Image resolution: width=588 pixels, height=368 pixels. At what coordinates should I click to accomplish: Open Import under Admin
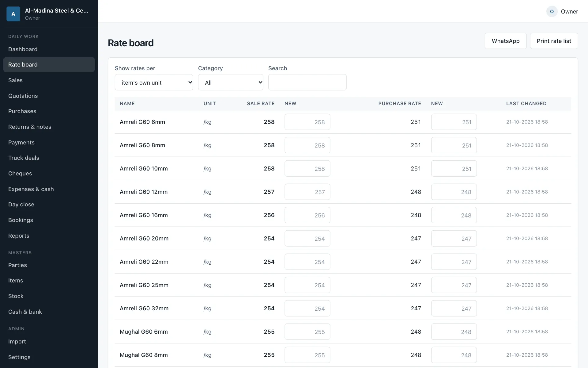(49, 341)
